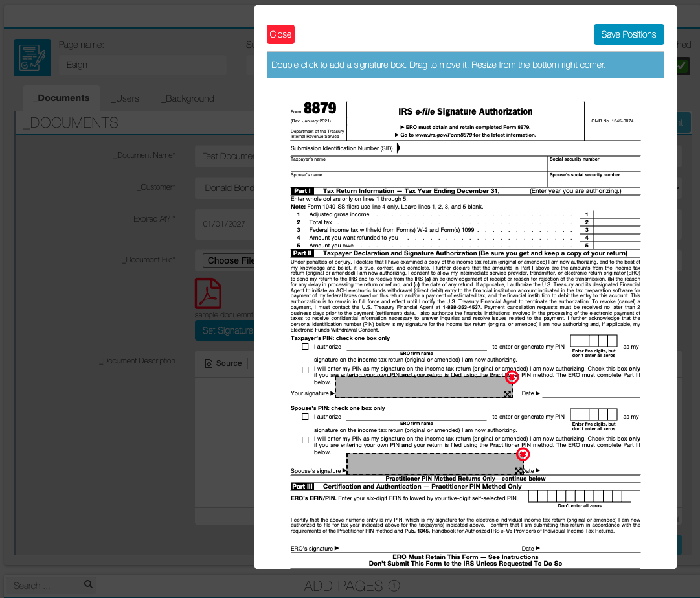Switch to the _Documents tab
Screen dimensions: 700x598
[61, 98]
